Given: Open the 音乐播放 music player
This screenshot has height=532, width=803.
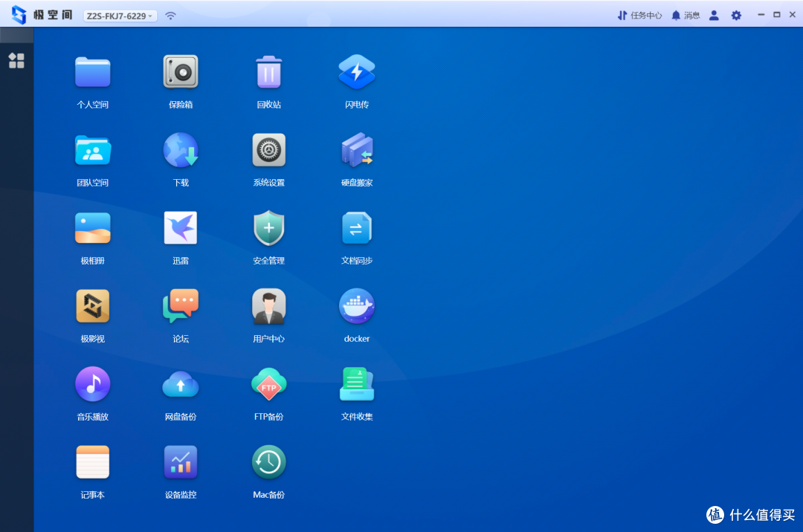Looking at the screenshot, I should tap(93, 384).
